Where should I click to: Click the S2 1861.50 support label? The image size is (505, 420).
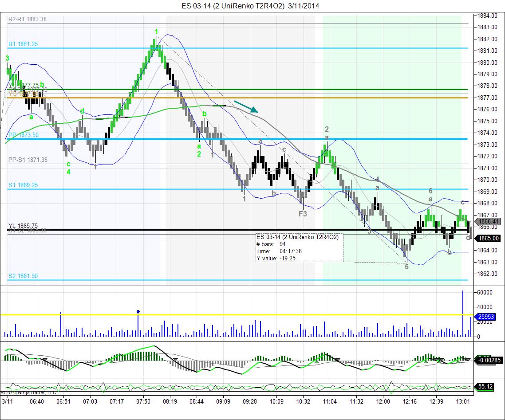23,276
